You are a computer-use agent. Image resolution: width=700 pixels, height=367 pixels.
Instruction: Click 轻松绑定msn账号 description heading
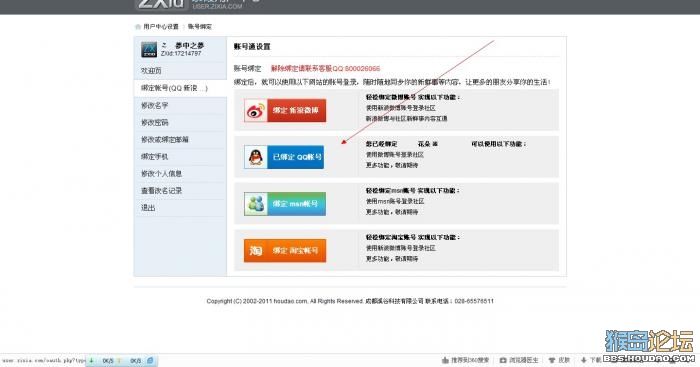pyautogui.click(x=412, y=190)
